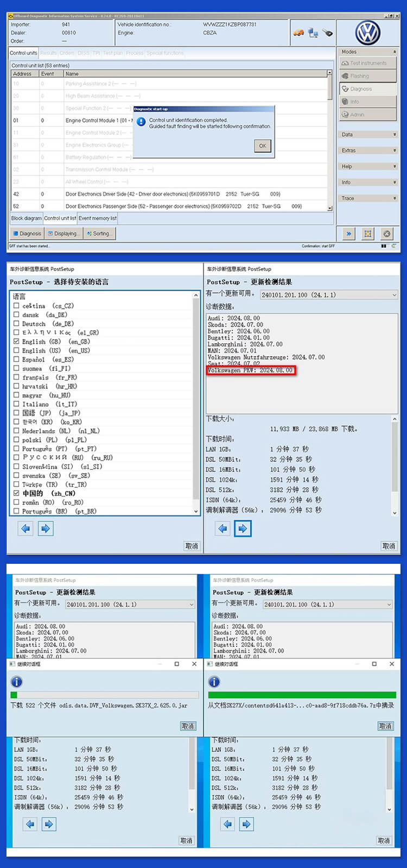Select the Control units tab
407x868 pixels.
[x=23, y=53]
